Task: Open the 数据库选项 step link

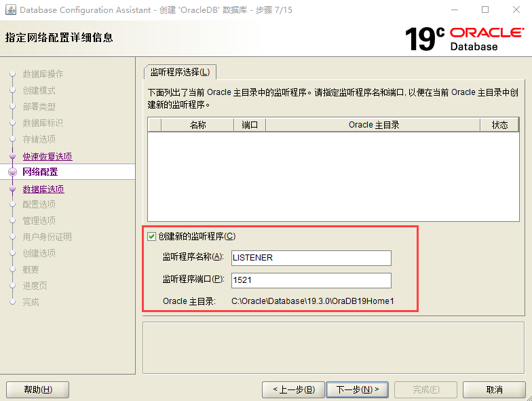Action: (x=43, y=189)
